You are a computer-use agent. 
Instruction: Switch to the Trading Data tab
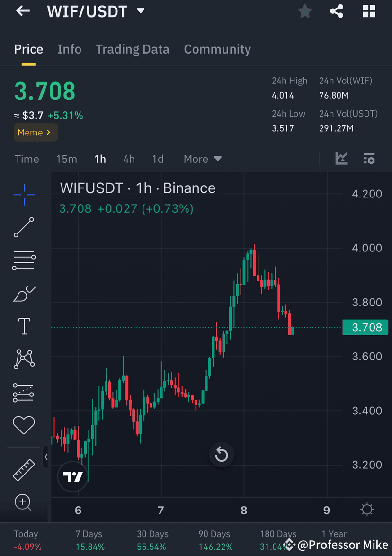[133, 49]
